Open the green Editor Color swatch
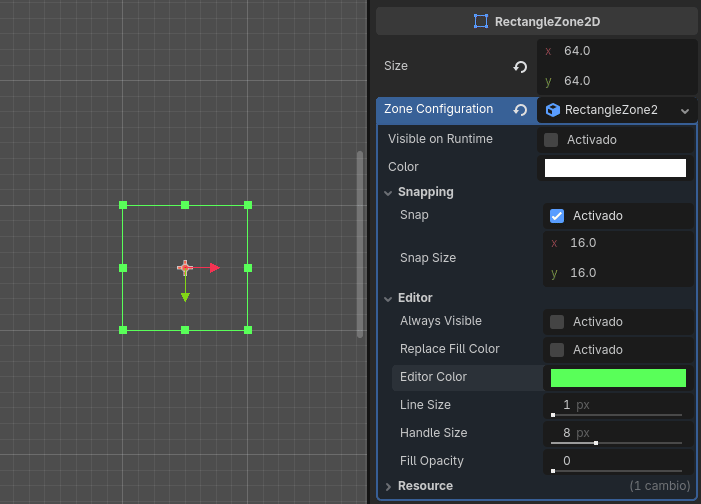This screenshot has width=701, height=504. 618,378
